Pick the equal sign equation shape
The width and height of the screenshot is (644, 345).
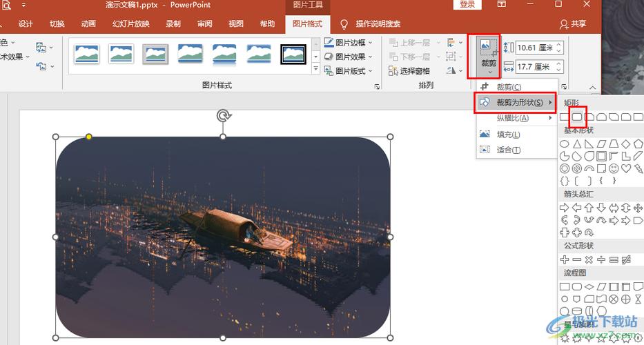tap(614, 259)
